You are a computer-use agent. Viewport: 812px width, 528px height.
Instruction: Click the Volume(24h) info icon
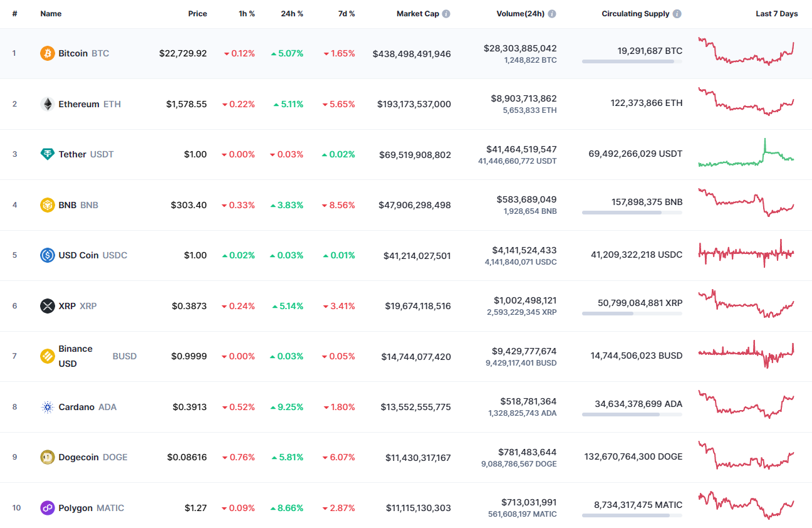coord(551,13)
